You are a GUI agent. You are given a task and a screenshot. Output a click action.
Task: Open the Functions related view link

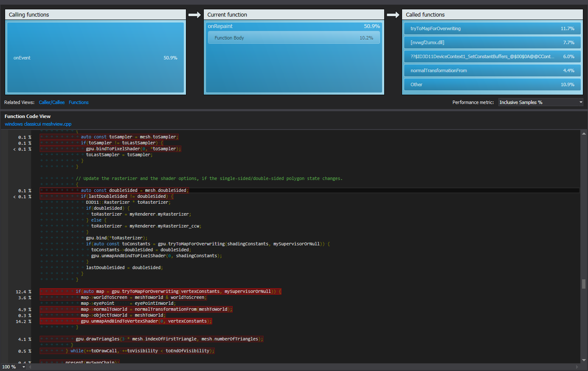79,102
